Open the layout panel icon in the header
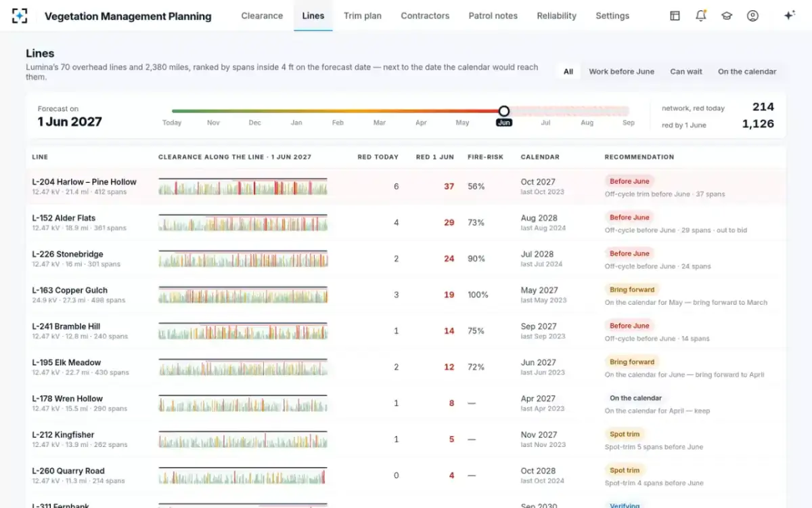The width and height of the screenshot is (812, 508). 675,16
